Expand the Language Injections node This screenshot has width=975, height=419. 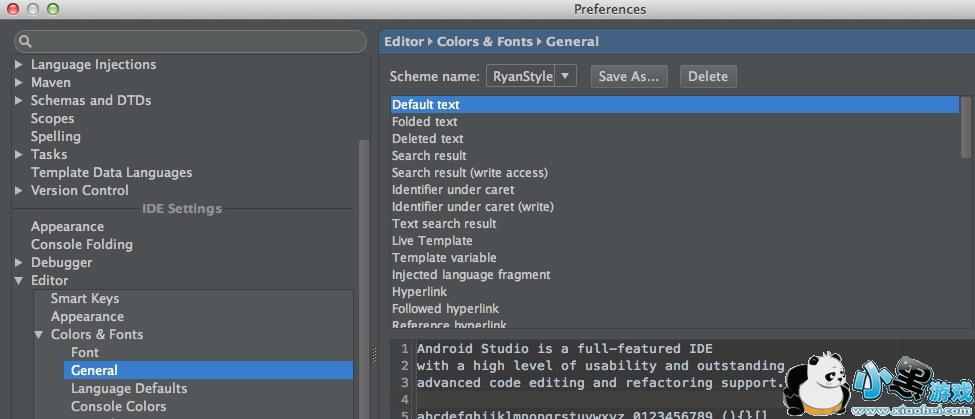19,65
